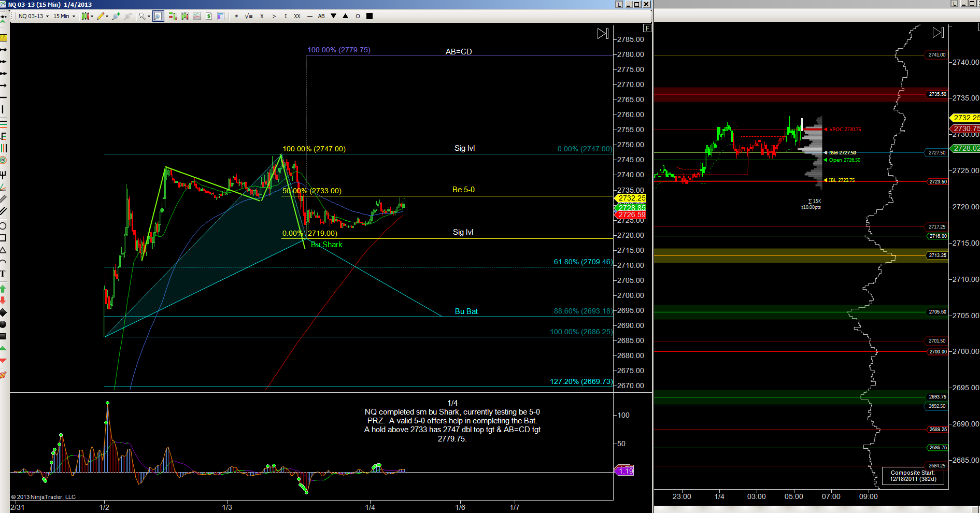Open the Chart Trader icon

tap(173, 16)
